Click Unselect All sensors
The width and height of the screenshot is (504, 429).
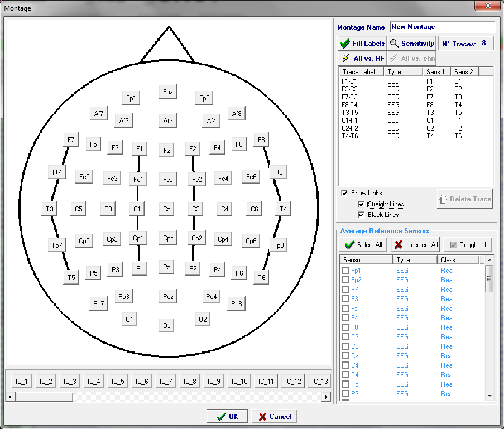(x=415, y=245)
